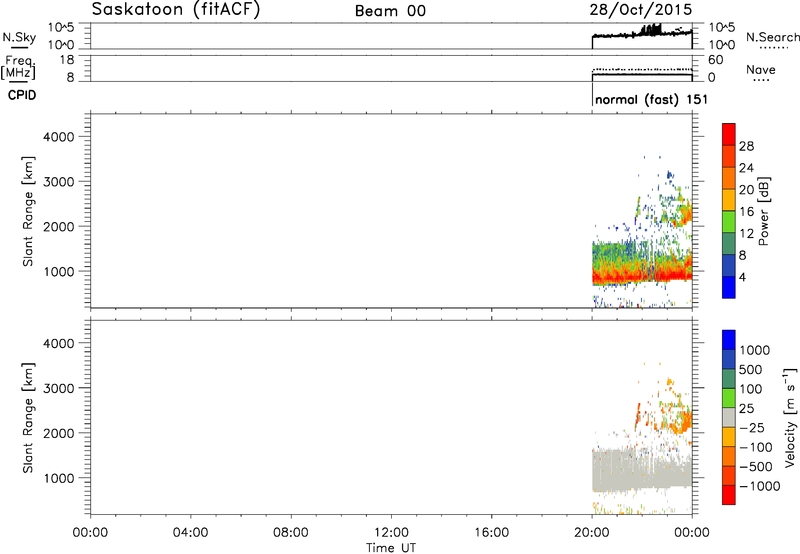Click power colorbar value 4
The height and width of the screenshot is (554, 800).
(x=742, y=277)
